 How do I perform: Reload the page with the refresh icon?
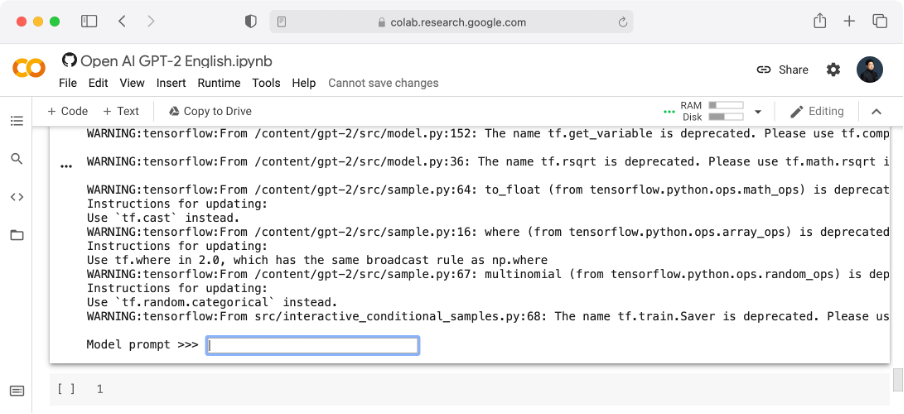pos(623,22)
